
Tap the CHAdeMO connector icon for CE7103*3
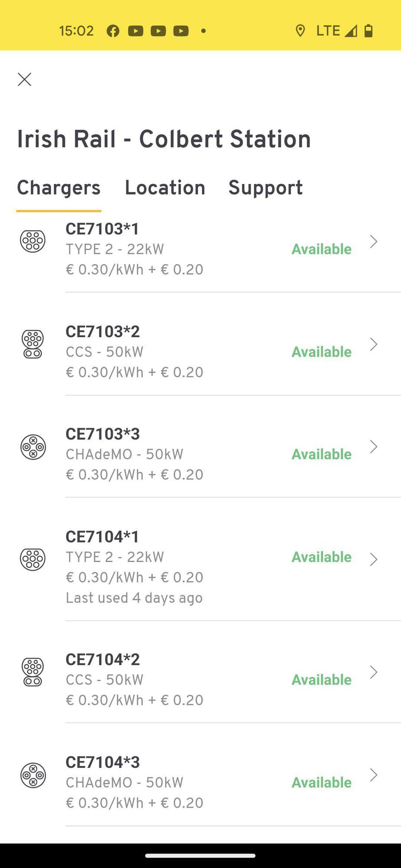pyautogui.click(x=33, y=447)
